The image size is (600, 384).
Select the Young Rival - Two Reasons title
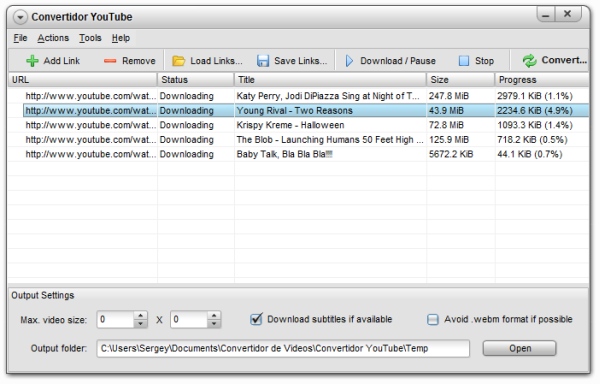294,111
